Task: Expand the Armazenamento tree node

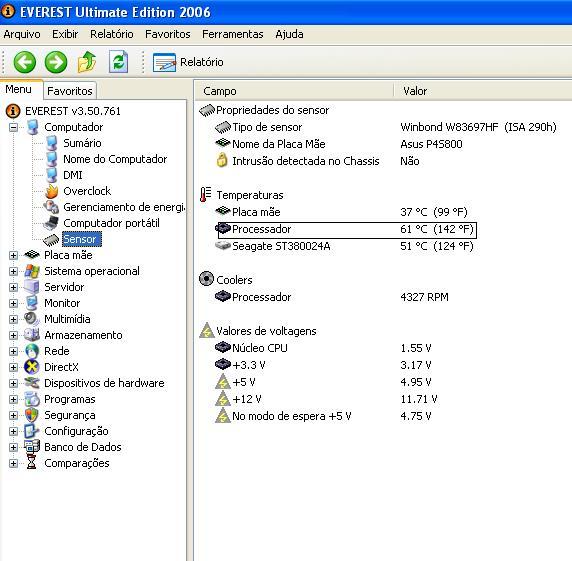Action: (x=13, y=335)
